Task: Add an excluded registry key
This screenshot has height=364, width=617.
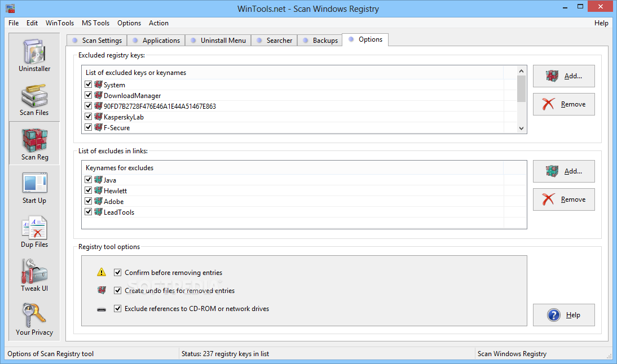Action: (x=564, y=76)
